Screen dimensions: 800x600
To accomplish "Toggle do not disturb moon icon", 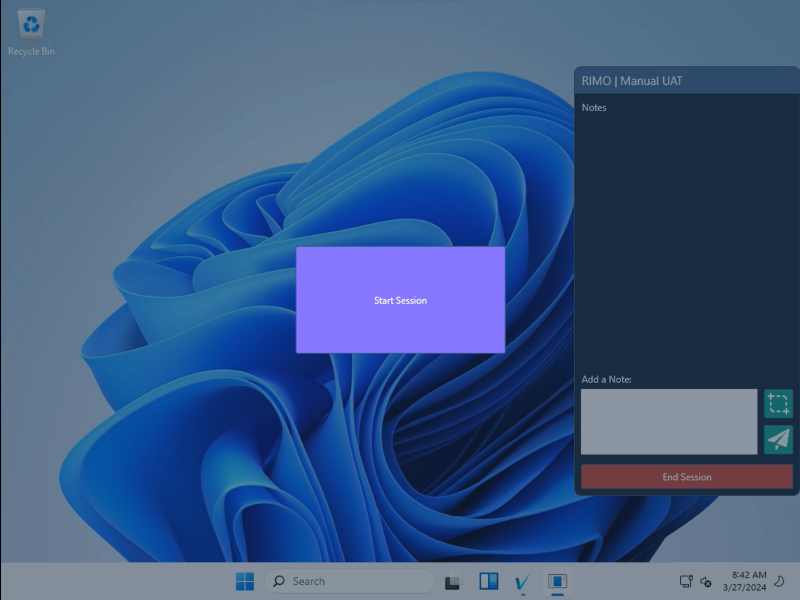I will [x=780, y=581].
